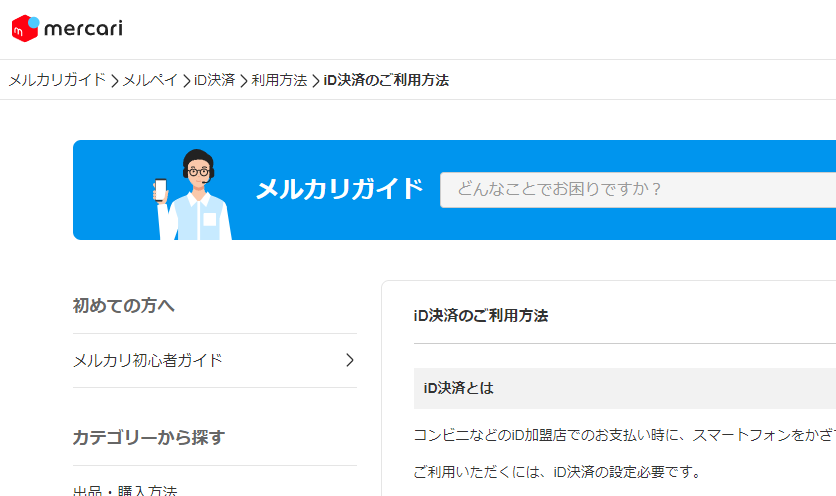Image resolution: width=836 pixels, height=496 pixels.
Task: Open iD決済 breadcrumb link
Action: [215, 80]
